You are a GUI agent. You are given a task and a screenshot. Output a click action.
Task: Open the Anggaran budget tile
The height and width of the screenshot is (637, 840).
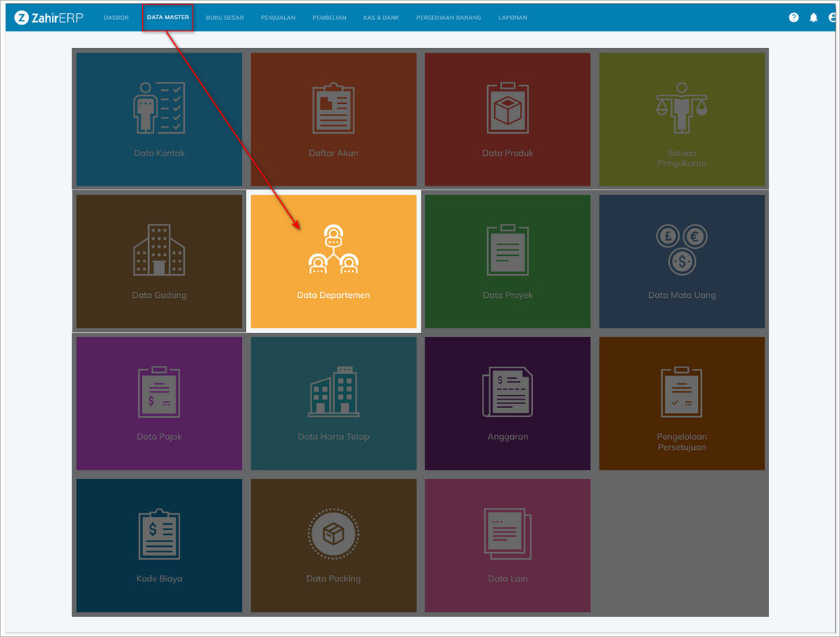click(x=508, y=403)
